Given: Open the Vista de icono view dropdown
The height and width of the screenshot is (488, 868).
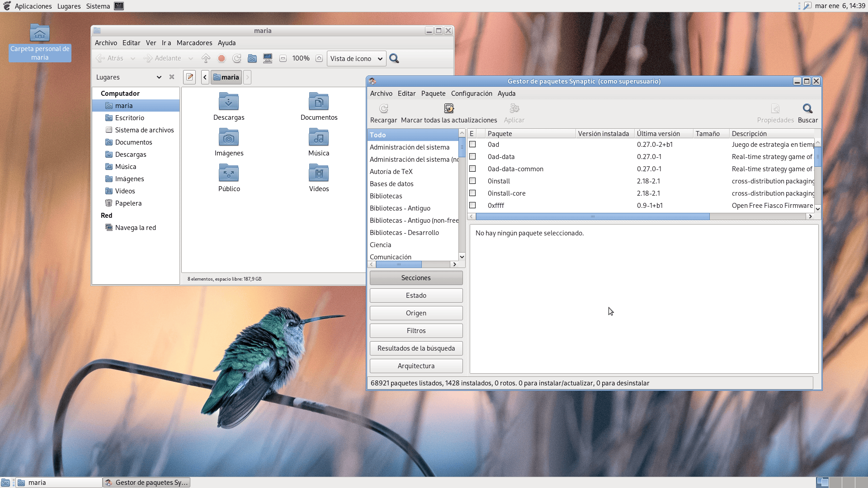Looking at the screenshot, I should point(356,59).
